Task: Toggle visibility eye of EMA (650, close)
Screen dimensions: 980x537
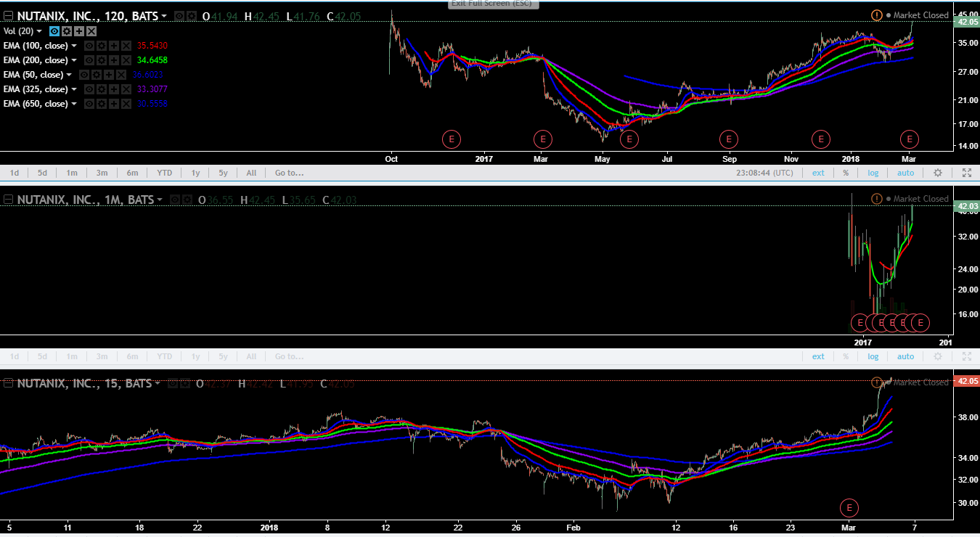Action: (89, 104)
